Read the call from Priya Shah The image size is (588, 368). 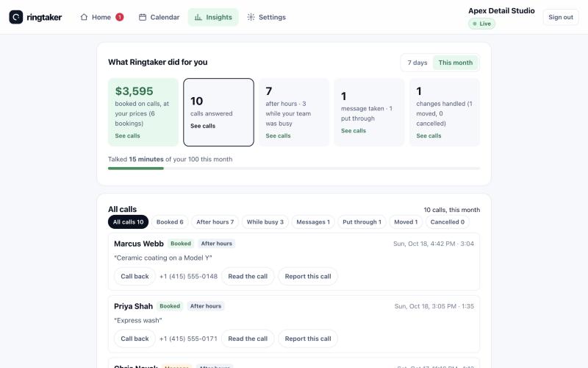click(x=248, y=339)
